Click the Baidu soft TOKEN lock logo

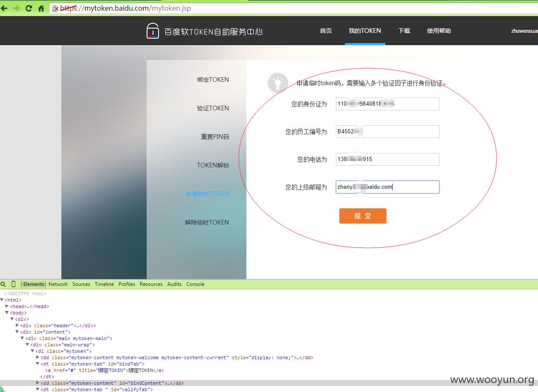pos(153,31)
